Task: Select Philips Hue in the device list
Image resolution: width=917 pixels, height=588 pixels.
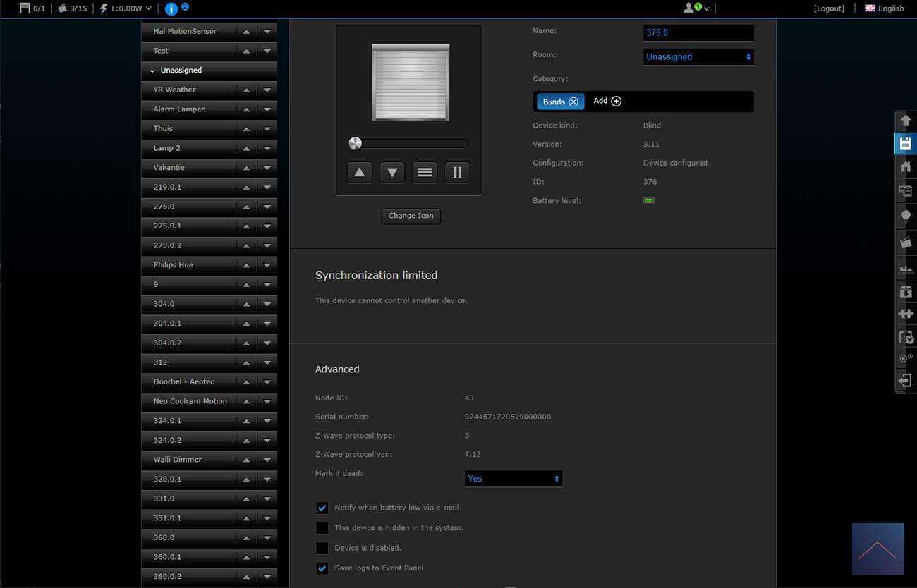Action: (174, 265)
